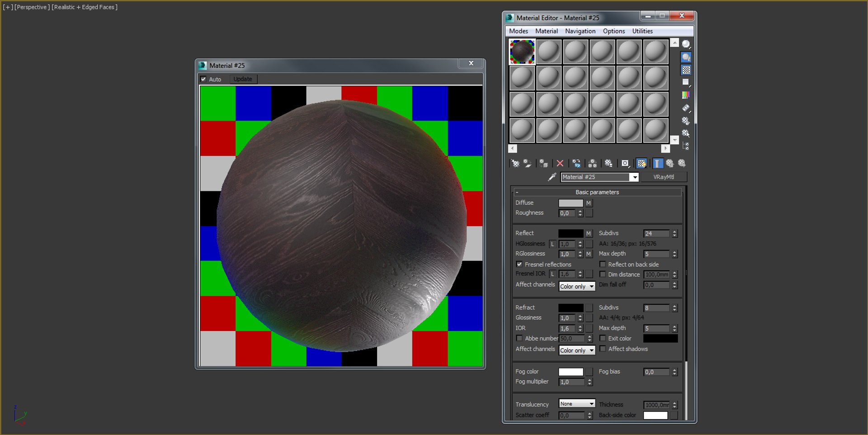Click the VRayMtl material type button
Viewport: 868px width, 435px height.
coord(664,177)
